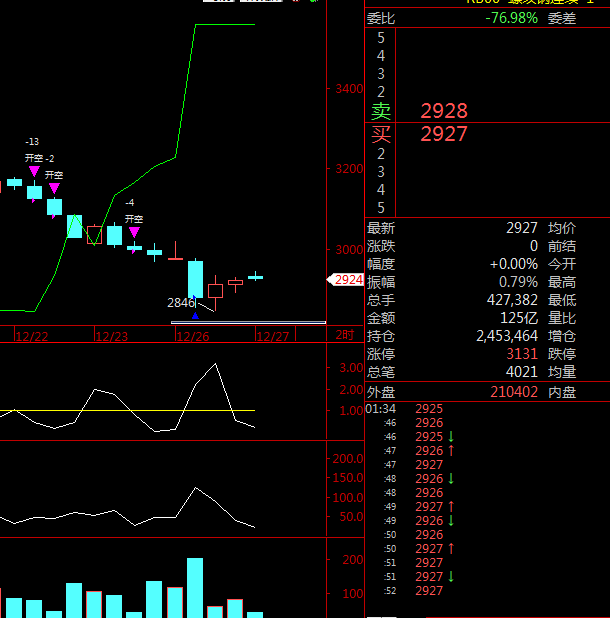
Task: Click the magenta 开空 arrow labeled -13
Action: [34, 172]
